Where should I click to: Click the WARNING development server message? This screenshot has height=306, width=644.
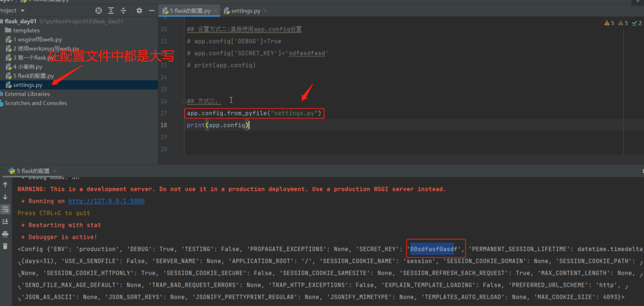(x=232, y=189)
